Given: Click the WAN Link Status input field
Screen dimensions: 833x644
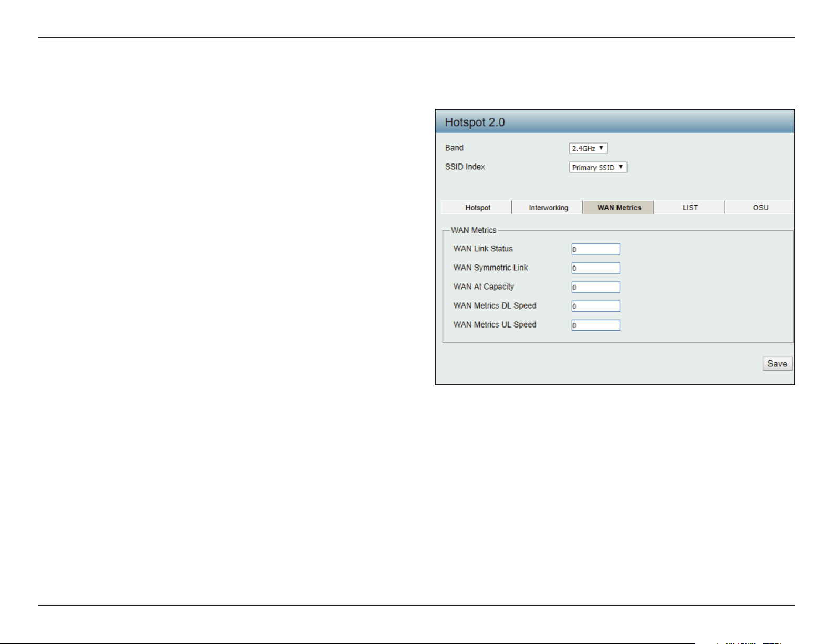Looking at the screenshot, I should tap(596, 249).
